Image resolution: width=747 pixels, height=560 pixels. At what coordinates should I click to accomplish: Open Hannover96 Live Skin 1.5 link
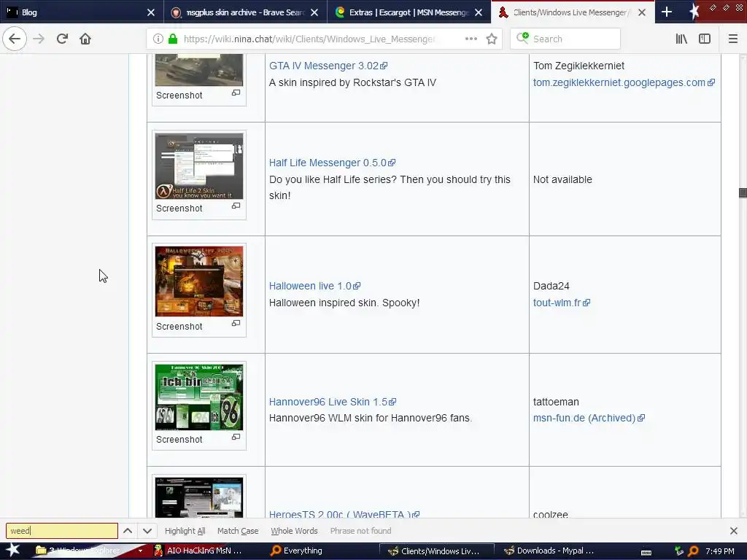[x=333, y=402]
